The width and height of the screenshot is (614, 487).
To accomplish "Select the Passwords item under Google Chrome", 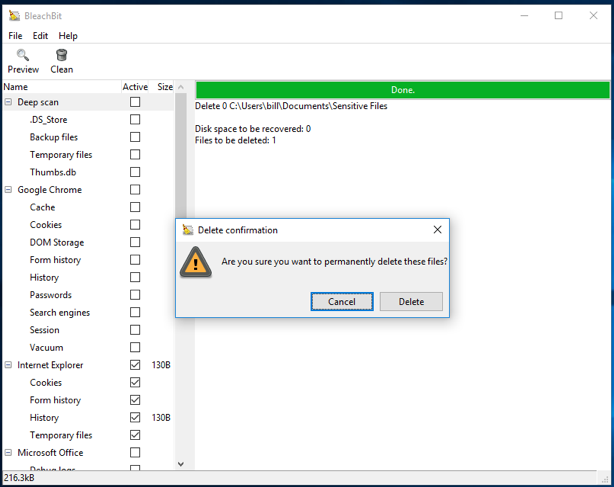I will 50,295.
